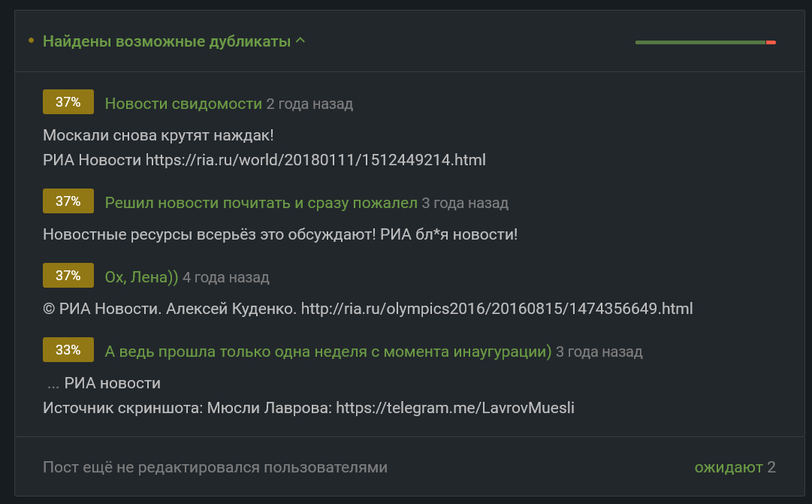This screenshot has height=504, width=812.
Task: Collapse the 'Найдены возможные дубликаты' section chevron
Action: pos(300,41)
